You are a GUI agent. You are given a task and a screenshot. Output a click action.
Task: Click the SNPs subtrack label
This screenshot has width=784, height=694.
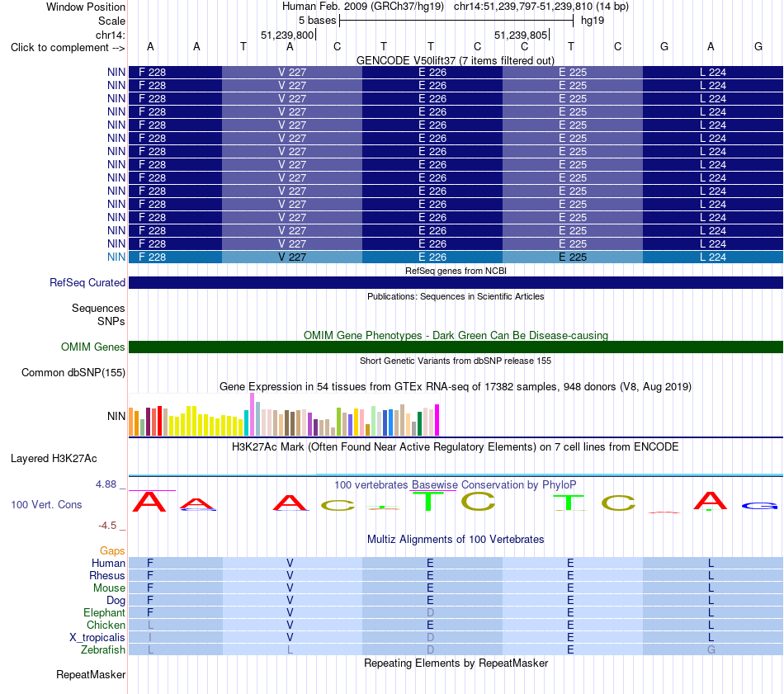(111, 321)
